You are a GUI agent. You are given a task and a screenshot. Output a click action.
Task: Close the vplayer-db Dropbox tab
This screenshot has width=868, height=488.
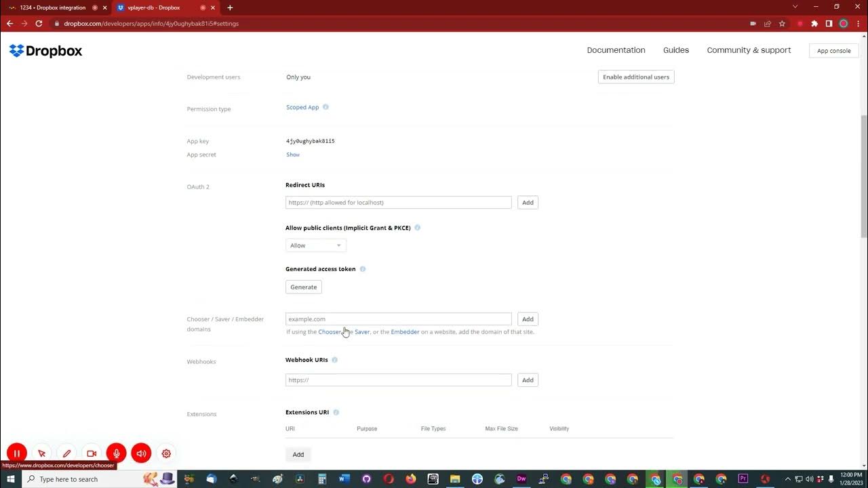click(x=214, y=7)
